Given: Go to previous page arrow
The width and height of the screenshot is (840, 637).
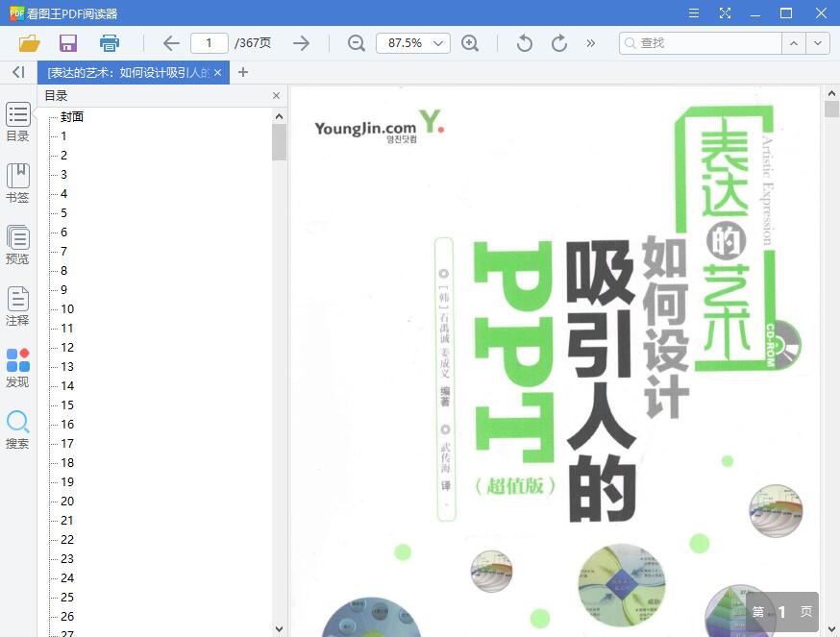Looking at the screenshot, I should tap(171, 43).
